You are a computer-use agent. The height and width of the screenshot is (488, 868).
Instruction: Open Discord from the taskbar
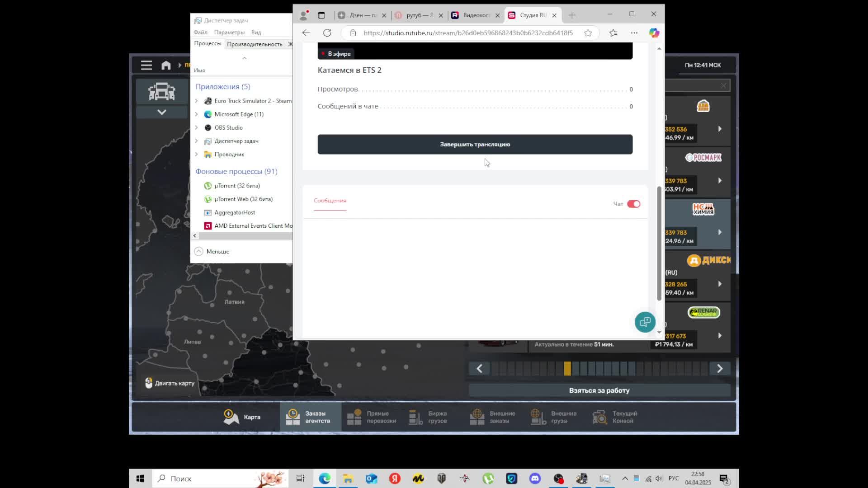coord(535,479)
